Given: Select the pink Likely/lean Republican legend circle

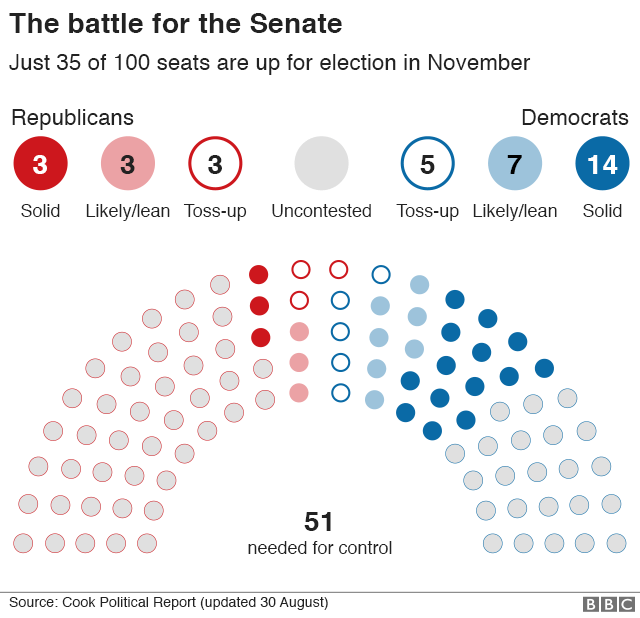Looking at the screenshot, I should (x=128, y=164).
